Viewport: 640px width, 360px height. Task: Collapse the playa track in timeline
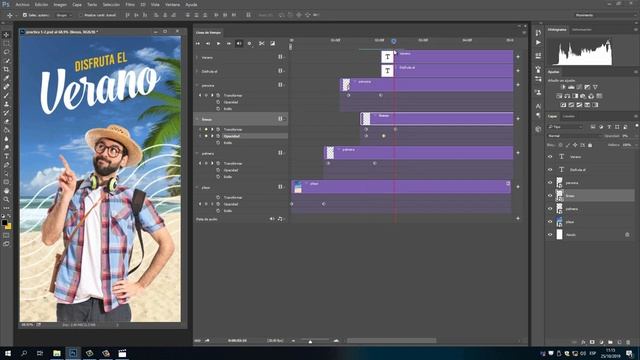pyautogui.click(x=198, y=187)
